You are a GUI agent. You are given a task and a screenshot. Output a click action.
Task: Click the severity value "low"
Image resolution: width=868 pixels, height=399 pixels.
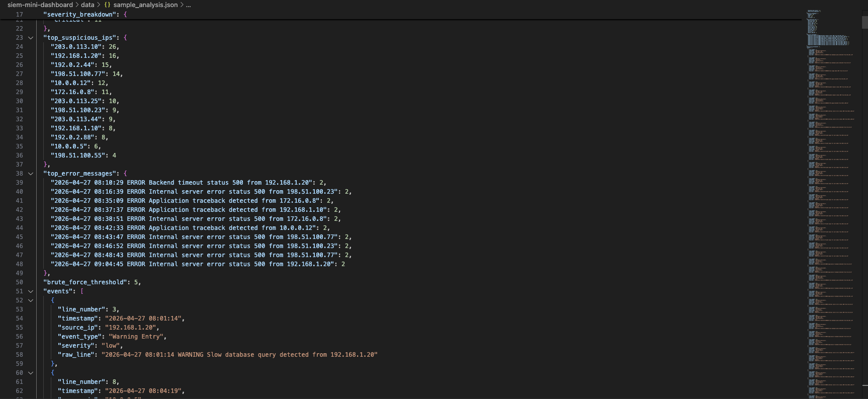click(x=111, y=346)
